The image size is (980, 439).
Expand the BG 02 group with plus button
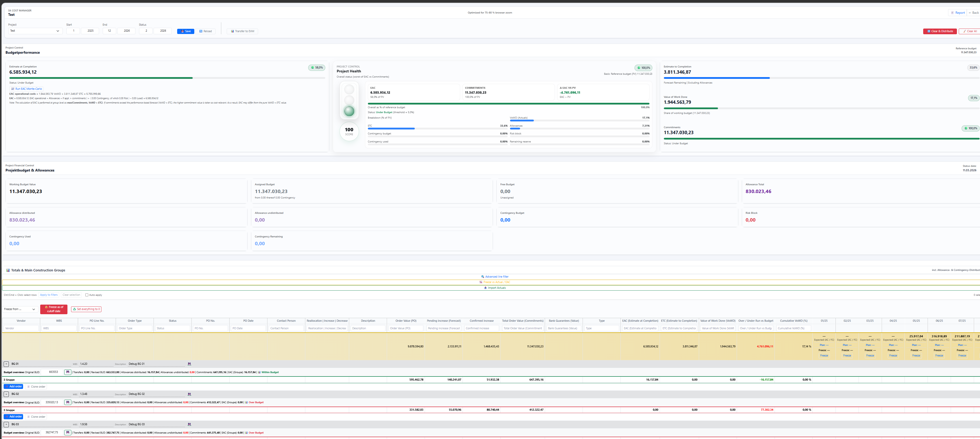(x=6, y=394)
